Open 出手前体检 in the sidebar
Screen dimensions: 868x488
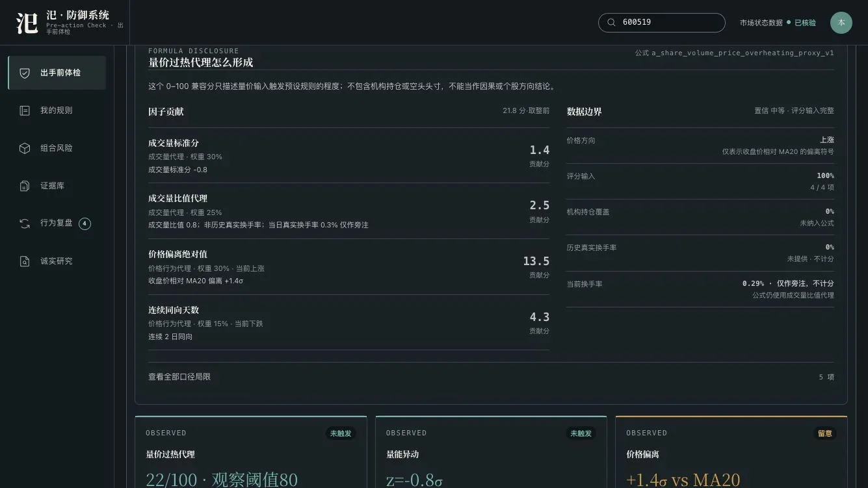pos(57,73)
